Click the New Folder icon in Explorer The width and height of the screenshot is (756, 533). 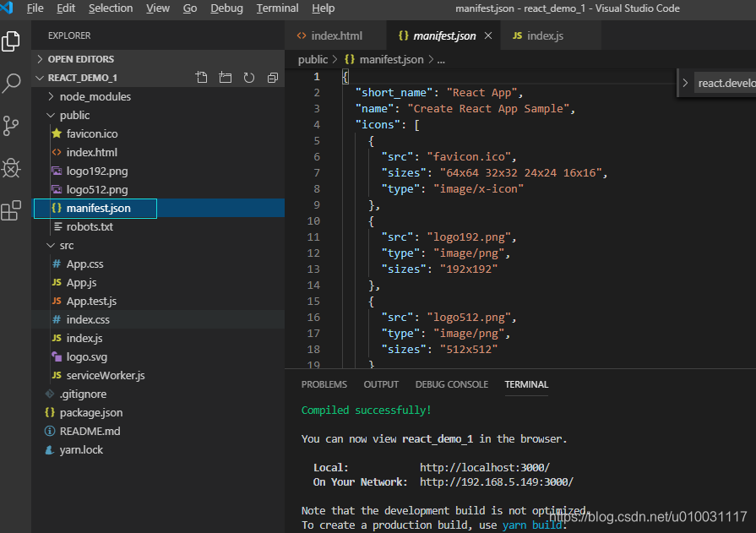pyautogui.click(x=225, y=77)
